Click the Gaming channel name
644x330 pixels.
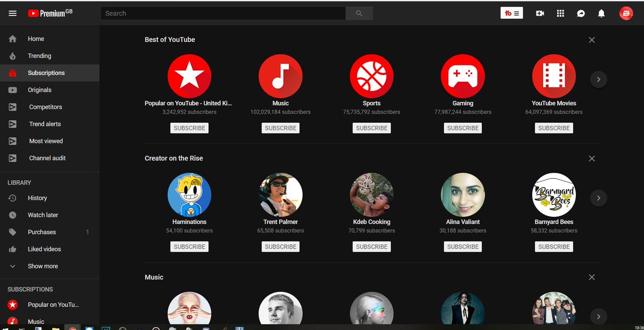tap(463, 103)
